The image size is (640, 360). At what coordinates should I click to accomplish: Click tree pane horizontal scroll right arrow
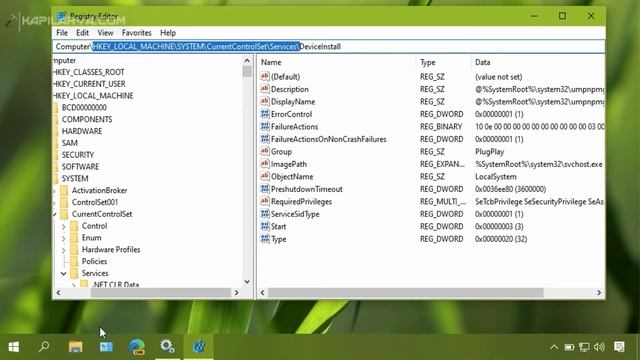[x=236, y=293]
